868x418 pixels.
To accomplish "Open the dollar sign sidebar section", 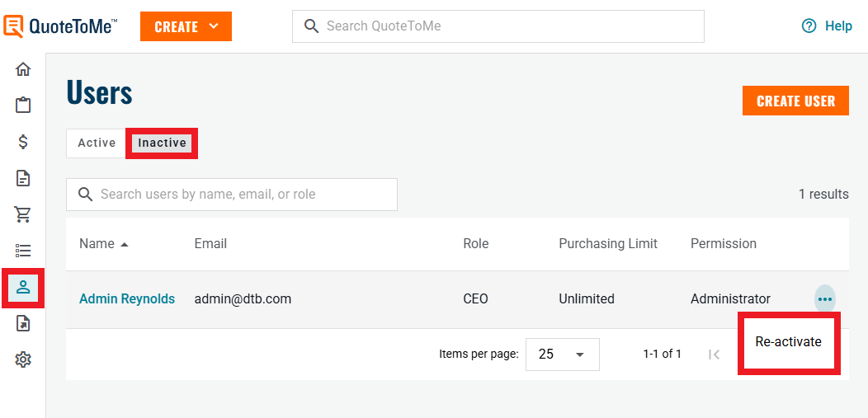I will [23, 142].
